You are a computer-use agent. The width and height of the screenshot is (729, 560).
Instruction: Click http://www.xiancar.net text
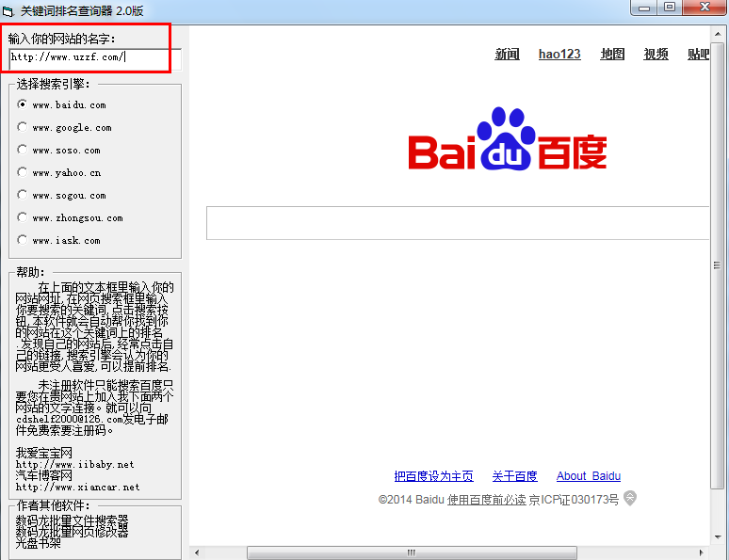tap(77, 487)
